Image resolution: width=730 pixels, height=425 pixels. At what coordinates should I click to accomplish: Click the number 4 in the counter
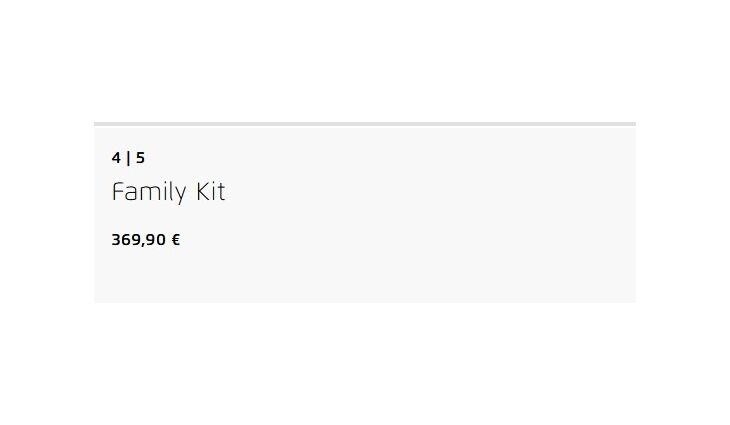[x=116, y=158]
